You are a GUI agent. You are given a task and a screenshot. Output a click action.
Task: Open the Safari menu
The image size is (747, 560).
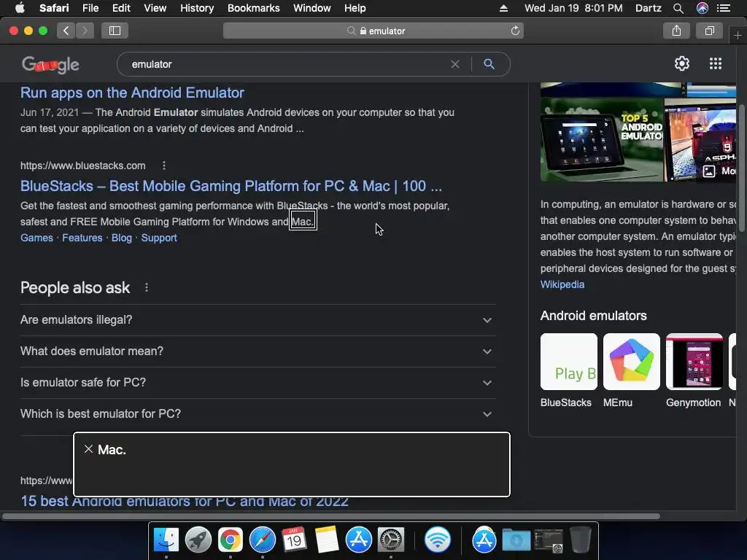coord(54,8)
